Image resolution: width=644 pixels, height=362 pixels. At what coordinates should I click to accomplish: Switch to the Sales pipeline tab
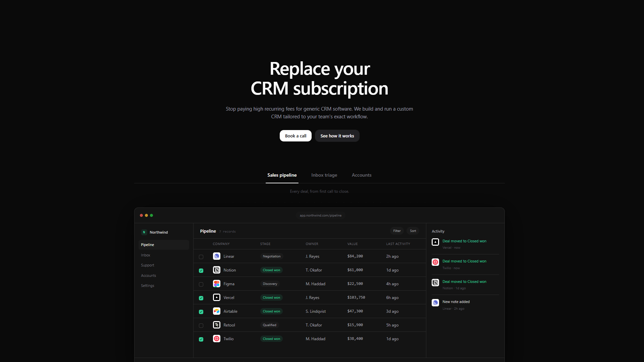point(282,175)
